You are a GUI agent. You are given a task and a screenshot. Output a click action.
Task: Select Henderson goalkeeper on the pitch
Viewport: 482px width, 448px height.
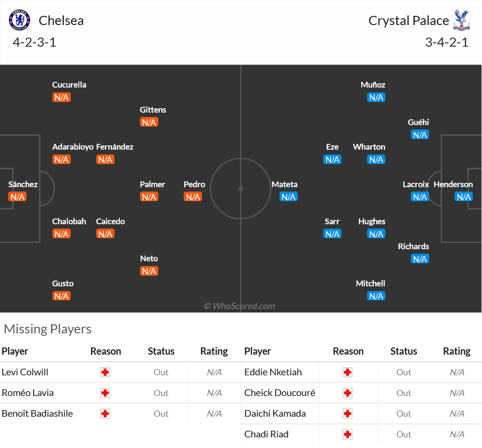point(453,184)
